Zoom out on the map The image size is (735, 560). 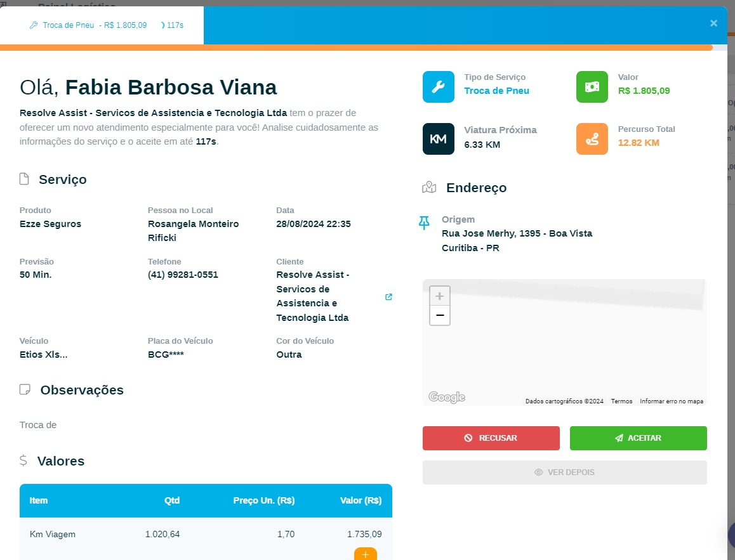click(x=440, y=316)
